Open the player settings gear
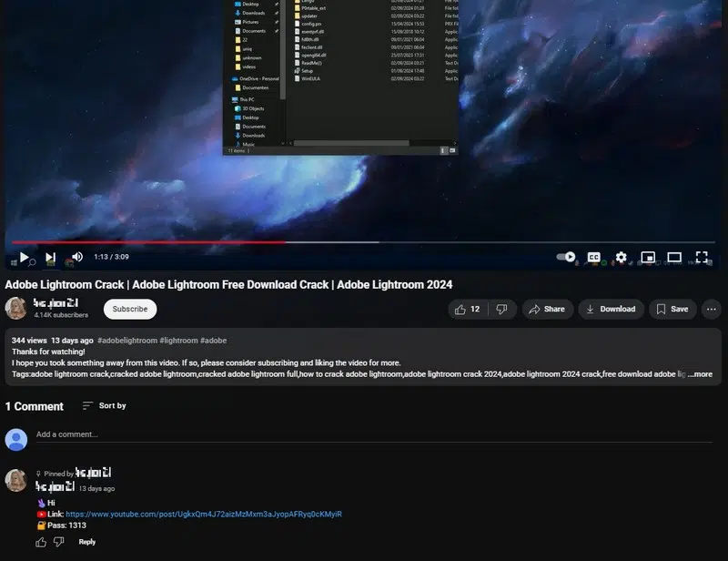Image resolution: width=728 pixels, height=561 pixels. [621, 258]
